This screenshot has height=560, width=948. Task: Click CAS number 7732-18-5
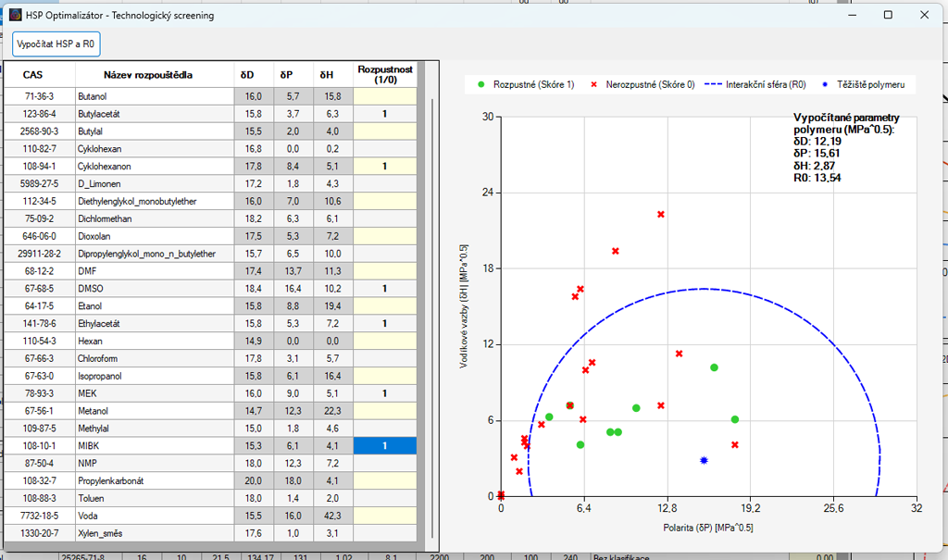39,516
